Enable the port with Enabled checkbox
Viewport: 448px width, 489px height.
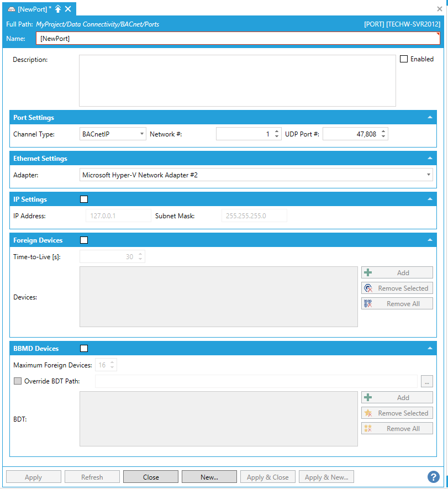click(x=404, y=59)
